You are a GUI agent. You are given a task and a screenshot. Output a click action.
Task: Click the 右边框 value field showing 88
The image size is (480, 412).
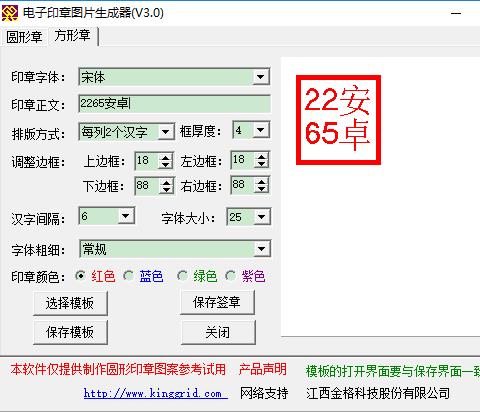click(243, 185)
